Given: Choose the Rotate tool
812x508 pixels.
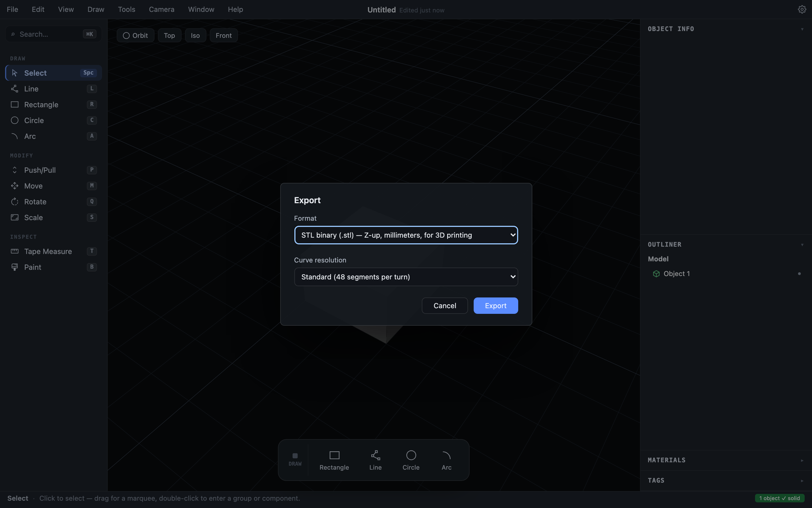Looking at the screenshot, I should click(x=54, y=202).
